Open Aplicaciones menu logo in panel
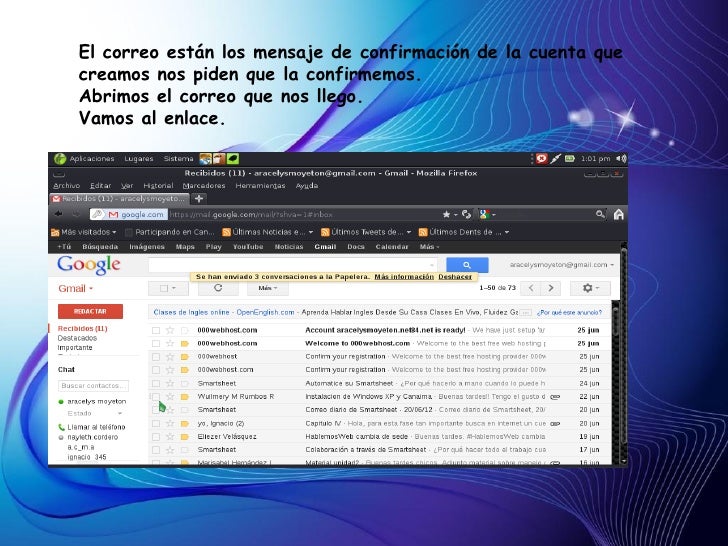This screenshot has width=728, height=546. [60, 159]
